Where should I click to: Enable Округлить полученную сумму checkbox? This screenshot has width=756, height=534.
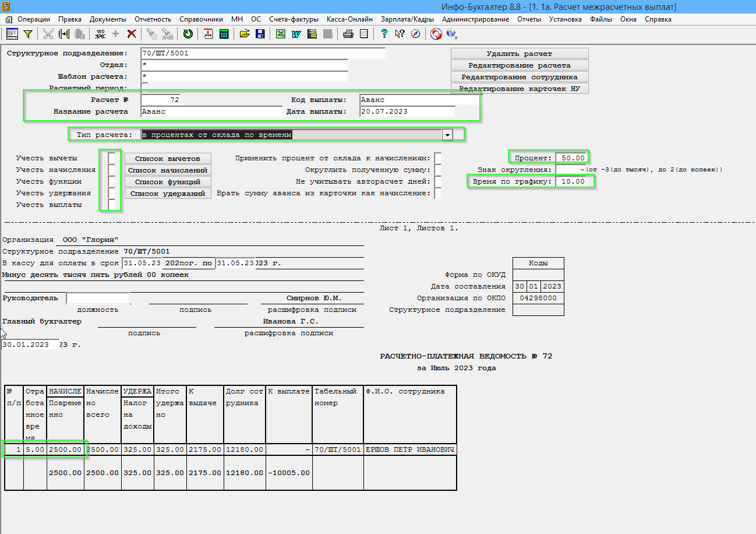pyautogui.click(x=438, y=170)
